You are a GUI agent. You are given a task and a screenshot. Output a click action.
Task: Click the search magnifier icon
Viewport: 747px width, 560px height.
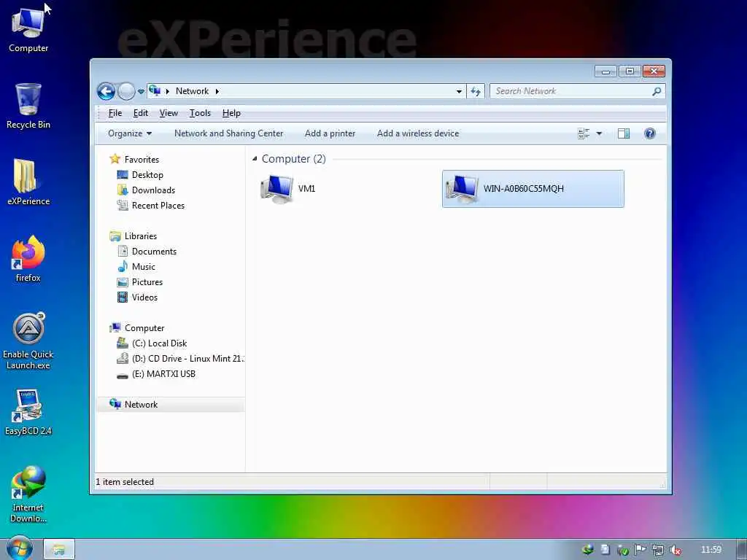657,91
